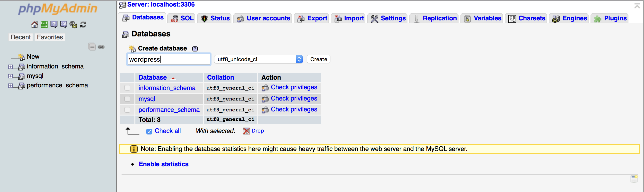
Task: Tick the performance_schema row checkbox
Action: point(127,110)
